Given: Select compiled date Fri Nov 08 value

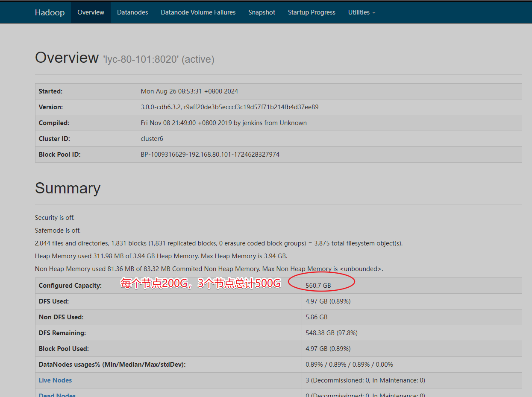Looking at the screenshot, I should click(x=223, y=123).
